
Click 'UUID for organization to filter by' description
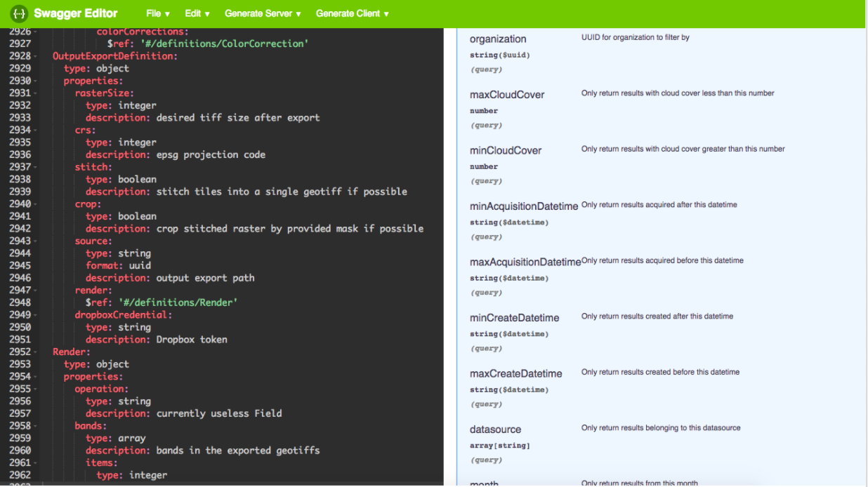tap(636, 37)
